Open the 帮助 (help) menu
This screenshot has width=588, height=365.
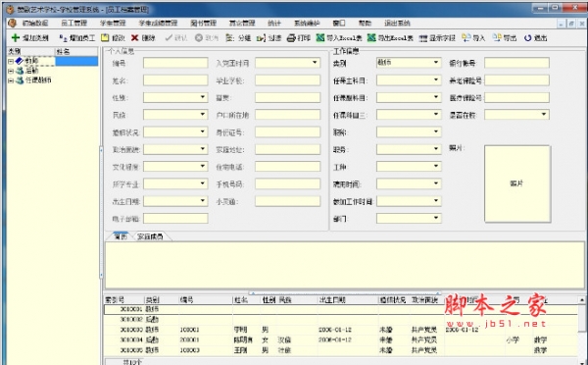[365, 23]
